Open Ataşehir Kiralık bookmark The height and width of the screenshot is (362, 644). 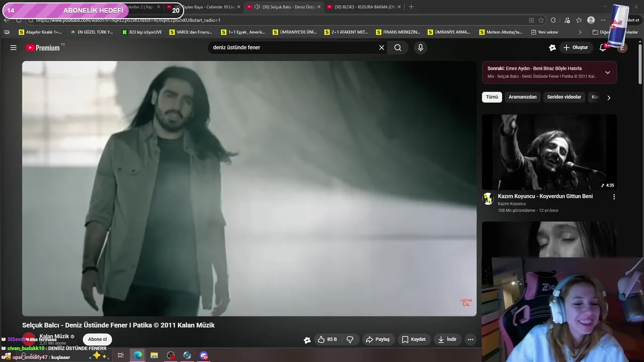[x=40, y=32]
